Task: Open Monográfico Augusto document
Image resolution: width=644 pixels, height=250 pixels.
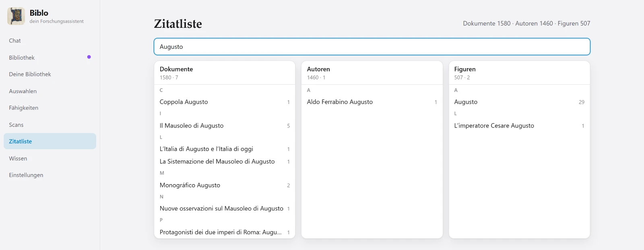Action: click(225, 185)
